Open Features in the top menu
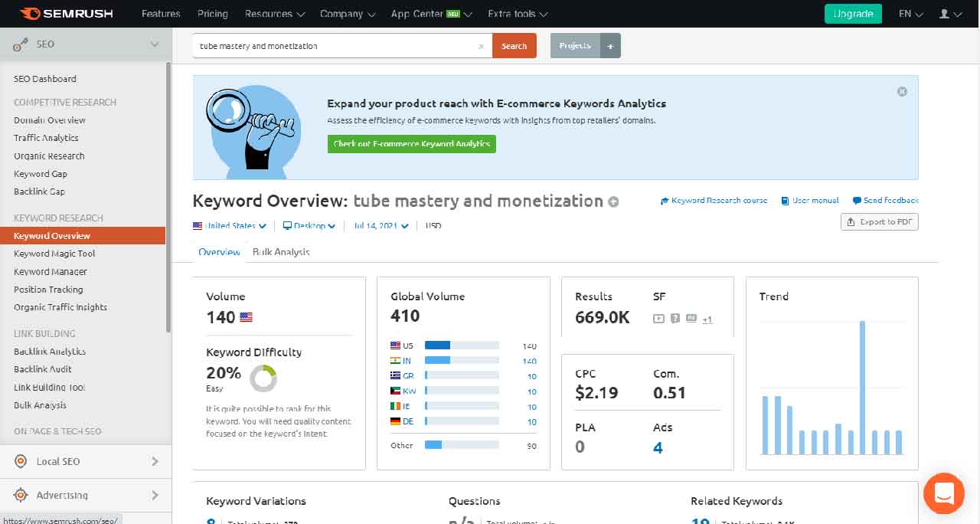 click(161, 14)
